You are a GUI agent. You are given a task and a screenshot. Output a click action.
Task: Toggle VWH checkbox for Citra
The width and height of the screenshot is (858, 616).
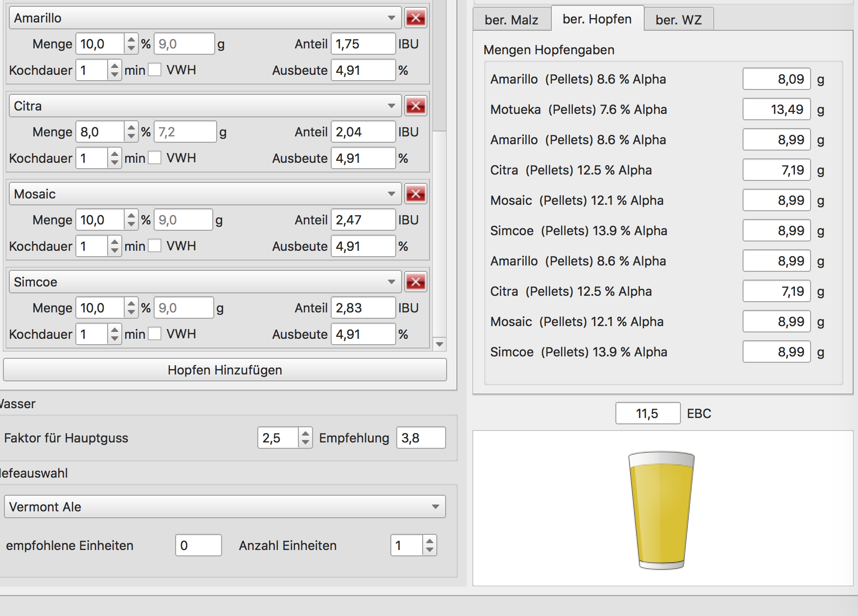point(155,158)
